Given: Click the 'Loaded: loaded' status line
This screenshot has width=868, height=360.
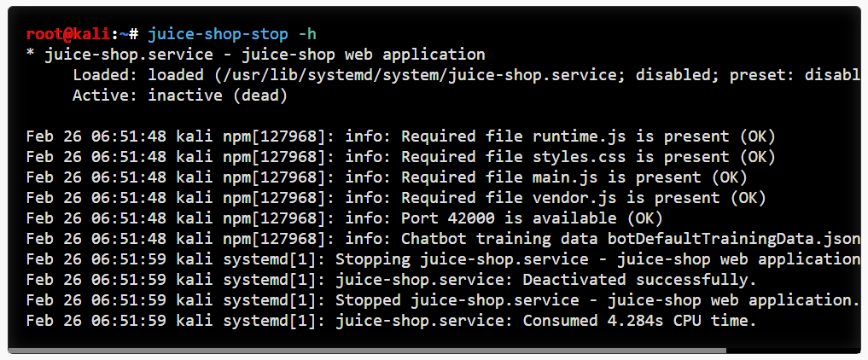Looking at the screenshot, I should pos(466,75).
